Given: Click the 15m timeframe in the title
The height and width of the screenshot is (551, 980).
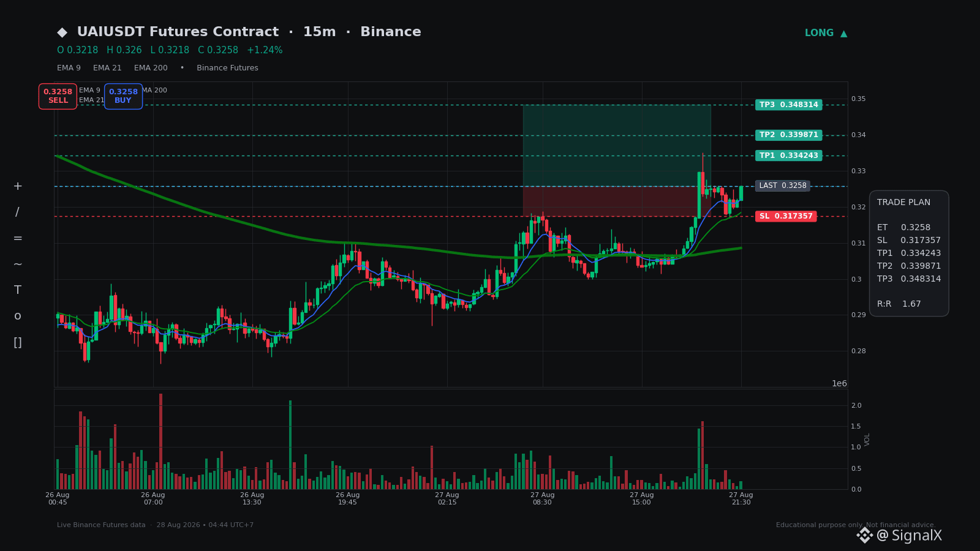Looking at the screenshot, I should (x=319, y=32).
